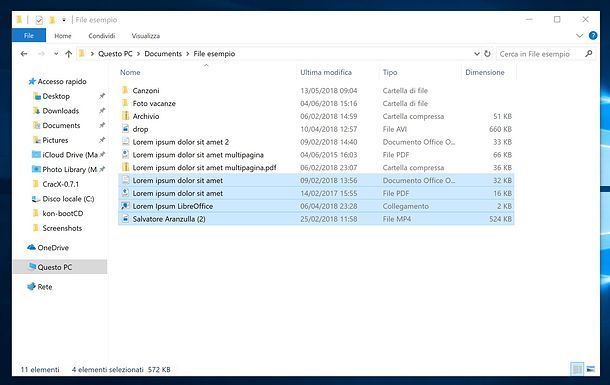The width and height of the screenshot is (610, 385).
Task: Go forward with the right arrow button
Action: pos(41,54)
